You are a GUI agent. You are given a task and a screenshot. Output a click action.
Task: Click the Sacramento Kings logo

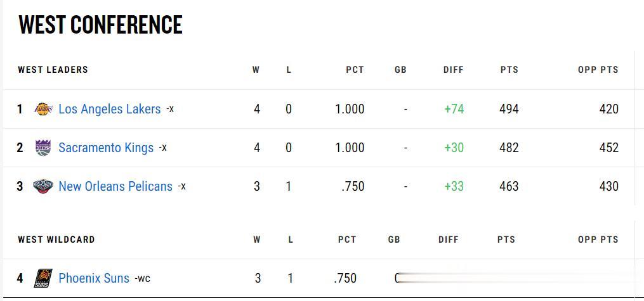coord(43,148)
